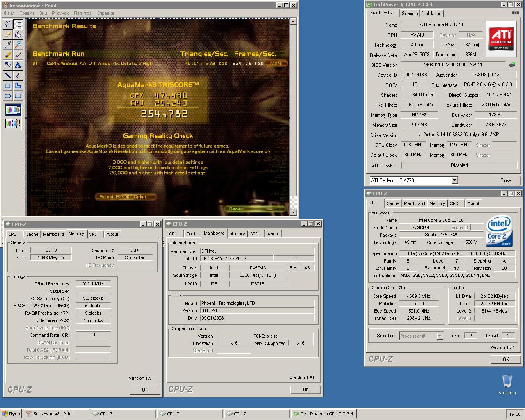Open the SPD tab in right CPU-Z window
Image resolution: width=525 pixels, height=420 pixels.
[x=454, y=203]
